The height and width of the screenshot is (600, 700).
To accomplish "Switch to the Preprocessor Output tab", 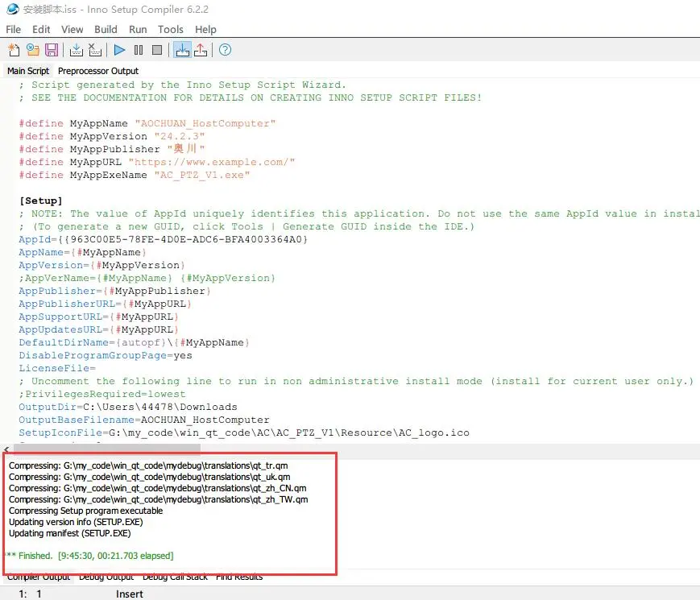I will pos(98,71).
